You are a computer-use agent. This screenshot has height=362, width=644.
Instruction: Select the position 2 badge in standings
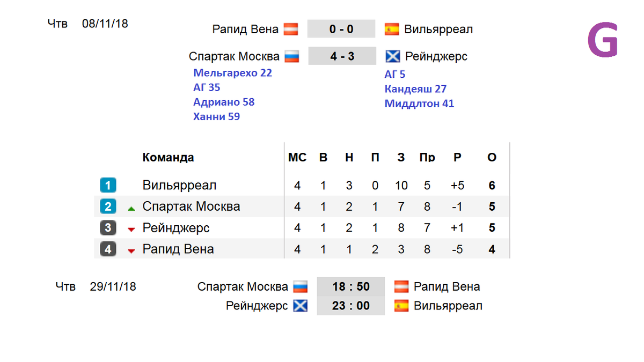coord(108,206)
